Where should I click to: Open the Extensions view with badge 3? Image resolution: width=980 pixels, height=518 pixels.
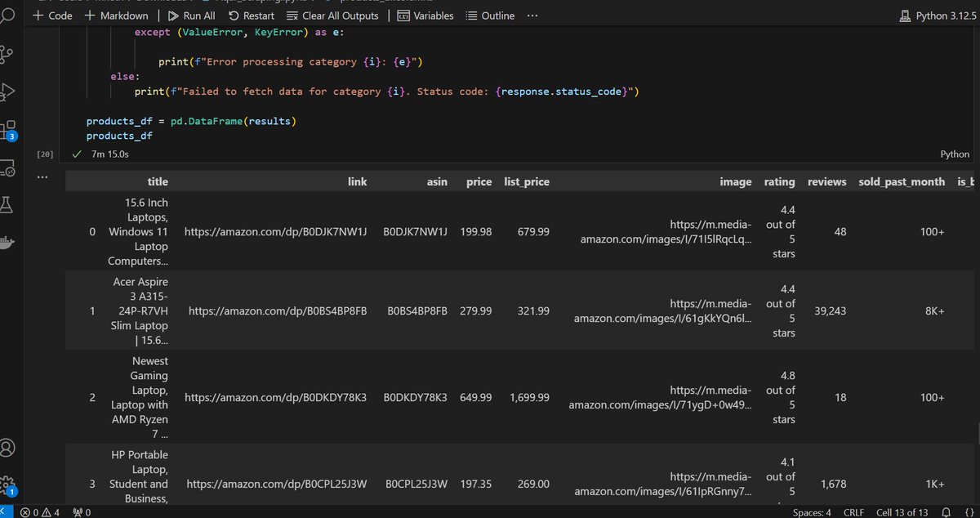[x=8, y=130]
